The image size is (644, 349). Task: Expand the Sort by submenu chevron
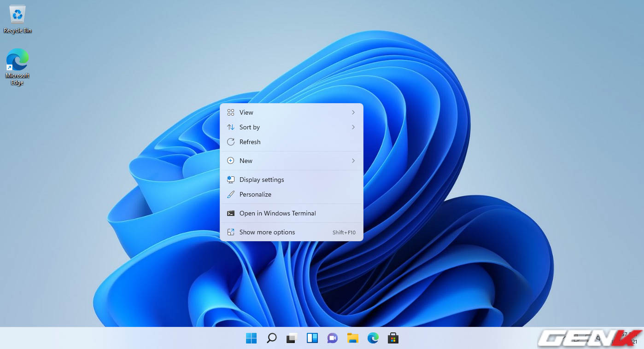pos(353,127)
